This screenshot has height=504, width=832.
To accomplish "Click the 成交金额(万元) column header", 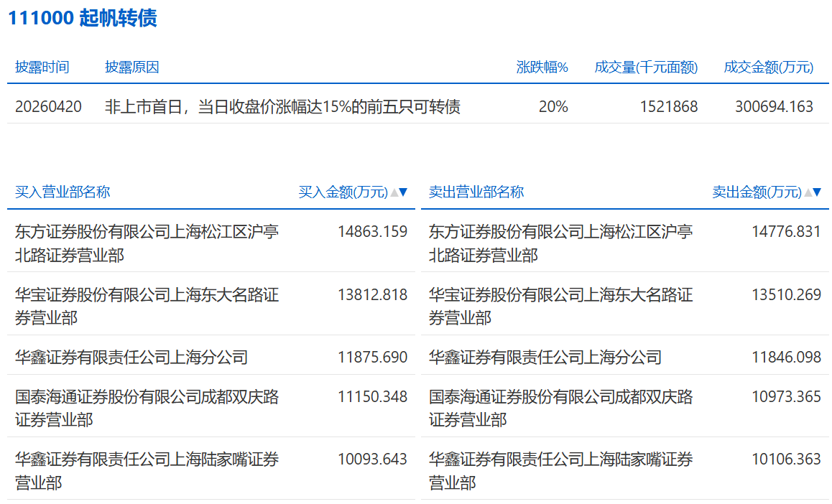I will (x=768, y=67).
